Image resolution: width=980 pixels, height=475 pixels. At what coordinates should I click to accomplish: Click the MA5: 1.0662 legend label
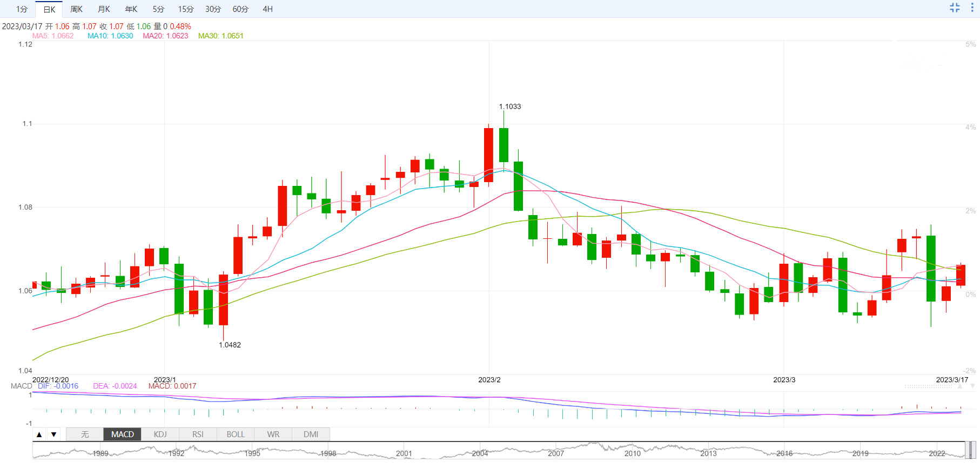point(53,36)
